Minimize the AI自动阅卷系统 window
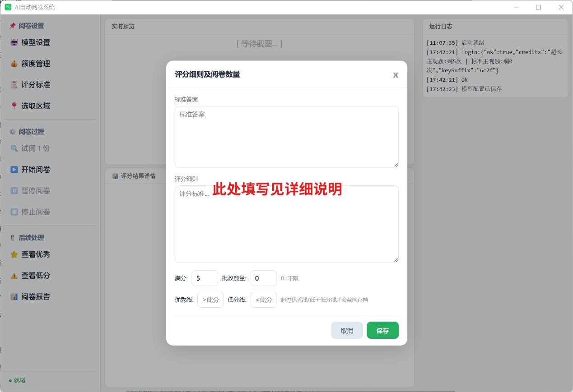The width and height of the screenshot is (573, 392). click(516, 7)
